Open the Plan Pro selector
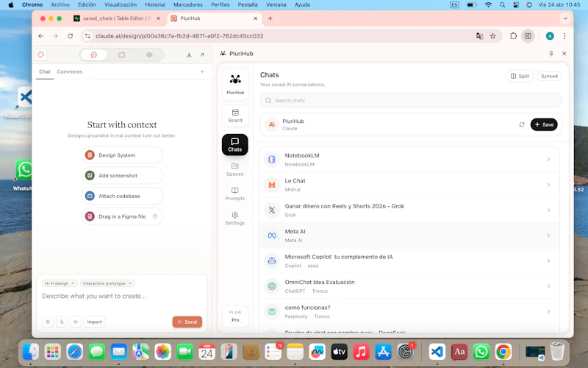Viewport: 588px width, 368px height. (235, 316)
